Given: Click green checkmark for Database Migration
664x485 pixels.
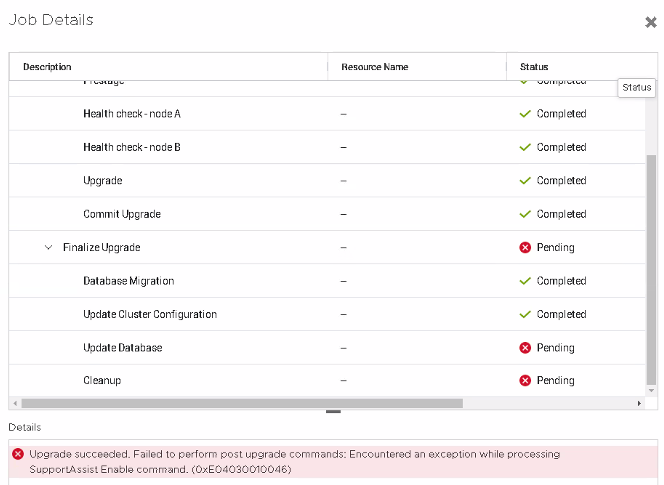Looking at the screenshot, I should 525,281.
